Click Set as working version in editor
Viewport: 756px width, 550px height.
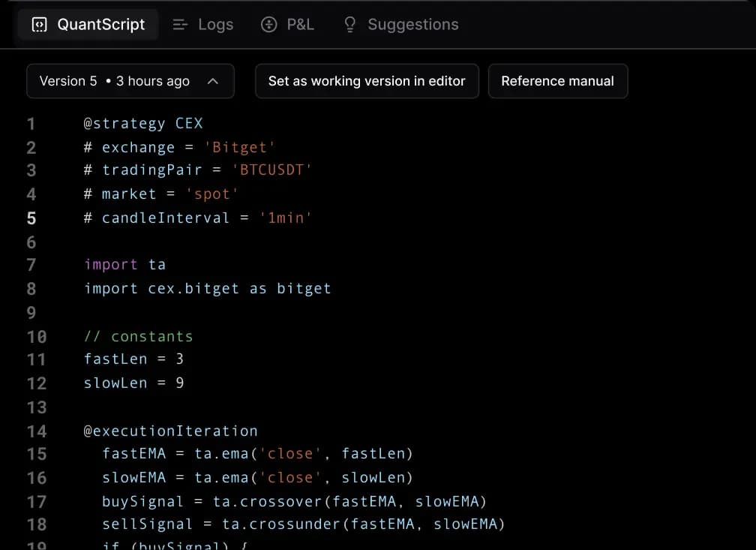pyautogui.click(x=366, y=80)
